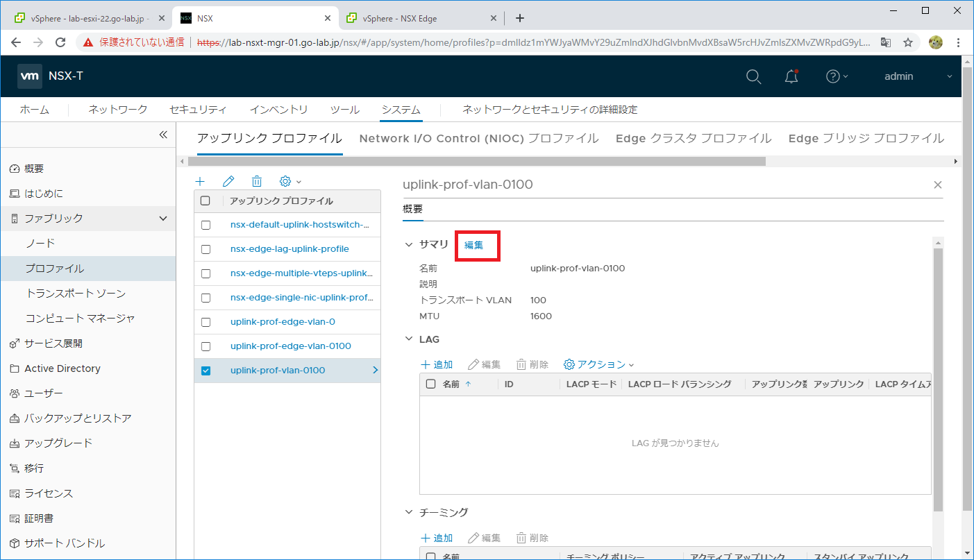Collapse the left sidebar with double-chevron
This screenshot has width=974, height=560.
[x=163, y=135]
